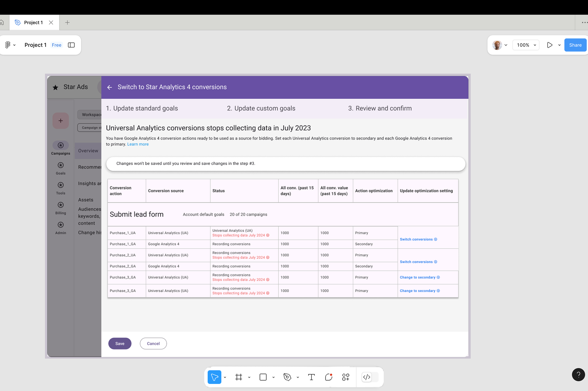Select the Text tool
Screen dimensions: 588x391
[x=311, y=377]
